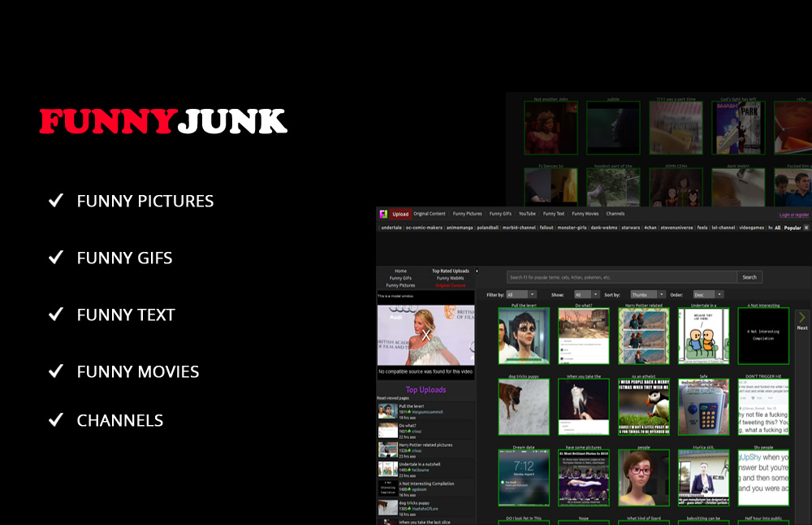Open the YouTube menu item

tap(527, 214)
